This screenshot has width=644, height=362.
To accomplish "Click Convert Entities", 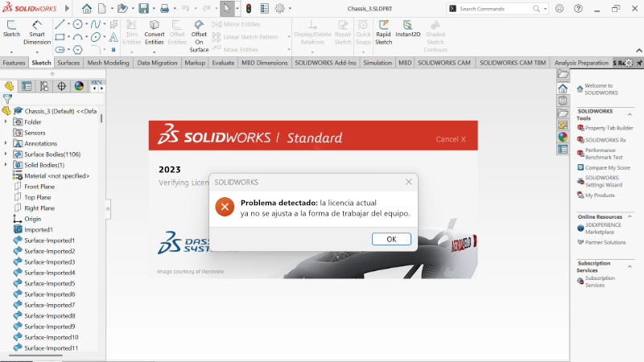I will pyautogui.click(x=155, y=32).
